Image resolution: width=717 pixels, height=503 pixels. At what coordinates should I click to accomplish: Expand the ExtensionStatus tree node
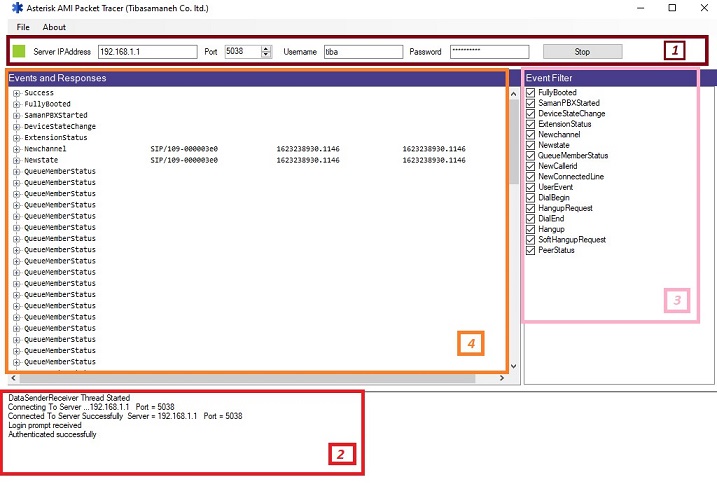[17, 138]
